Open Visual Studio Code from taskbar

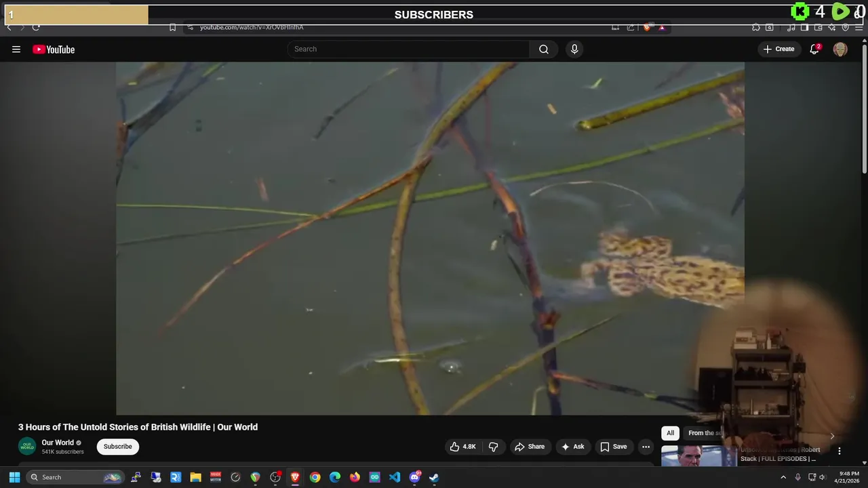[x=395, y=477]
